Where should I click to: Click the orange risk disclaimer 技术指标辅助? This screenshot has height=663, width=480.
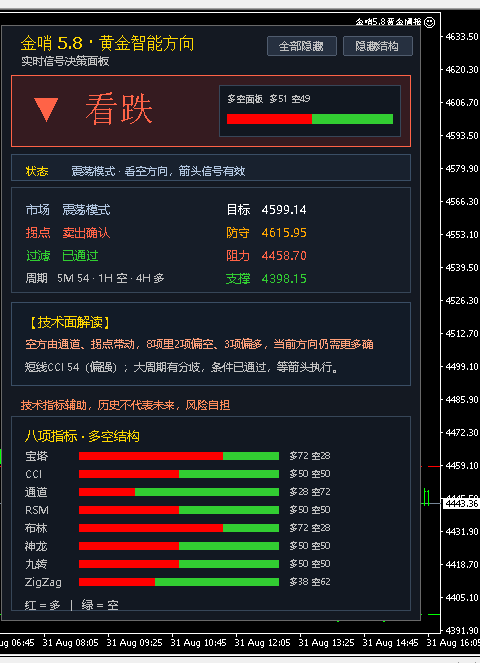click(x=125, y=405)
